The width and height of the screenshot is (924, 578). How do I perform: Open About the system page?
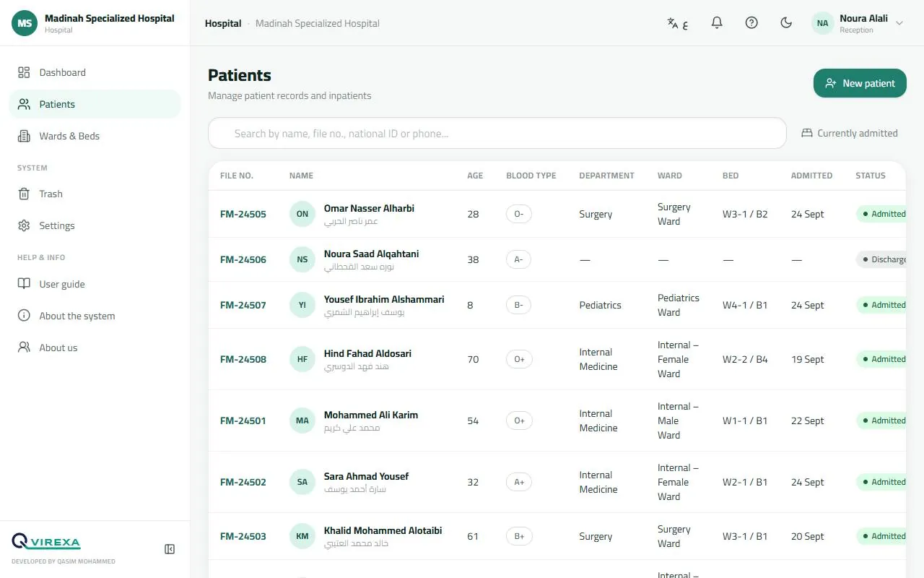[x=95, y=316]
